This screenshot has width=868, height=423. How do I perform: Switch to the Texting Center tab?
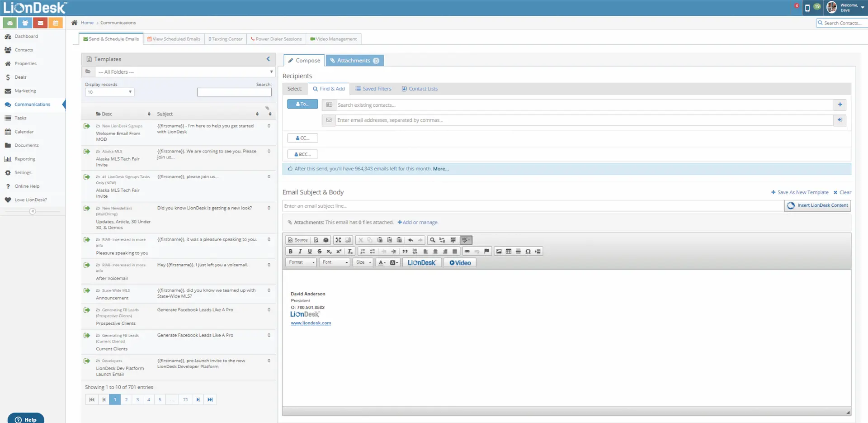click(x=226, y=39)
